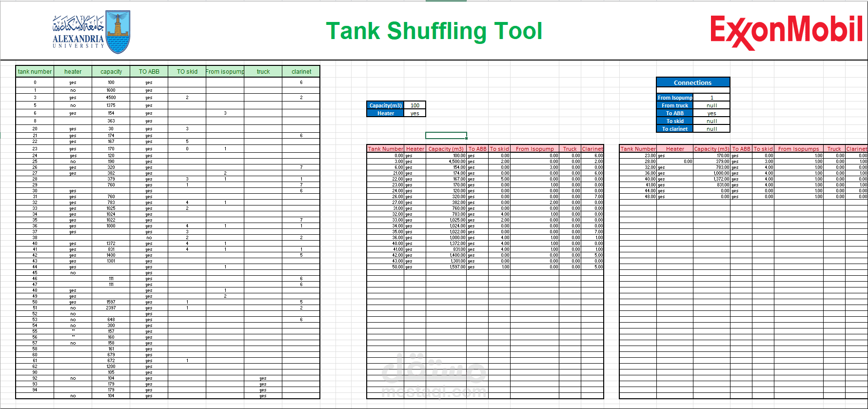Image resolution: width=868 pixels, height=409 pixels.
Task: Click the Alexandria University logo
Action: (x=91, y=32)
